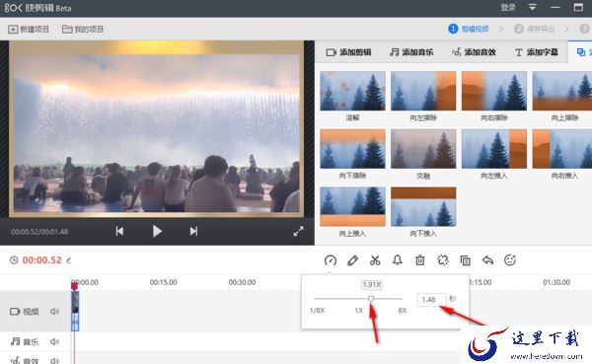Switch to the 添加音乐 tab
The width and height of the screenshot is (592, 364).
[411, 52]
